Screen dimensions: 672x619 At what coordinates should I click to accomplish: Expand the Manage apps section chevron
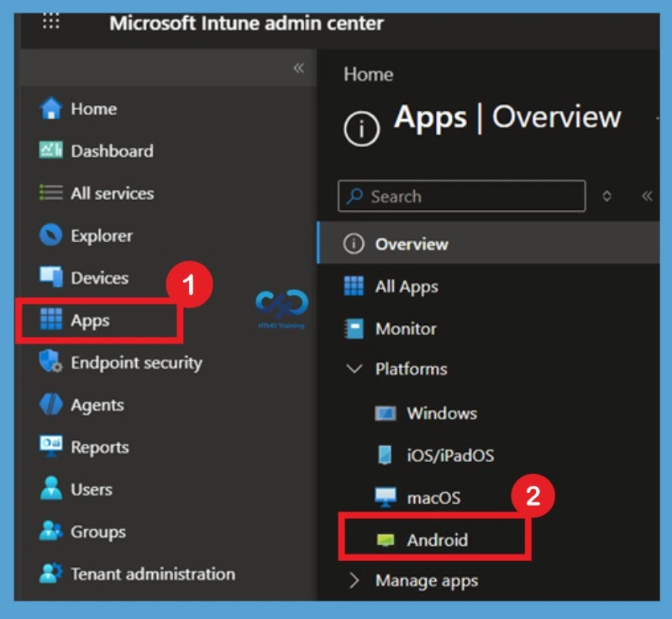click(354, 581)
